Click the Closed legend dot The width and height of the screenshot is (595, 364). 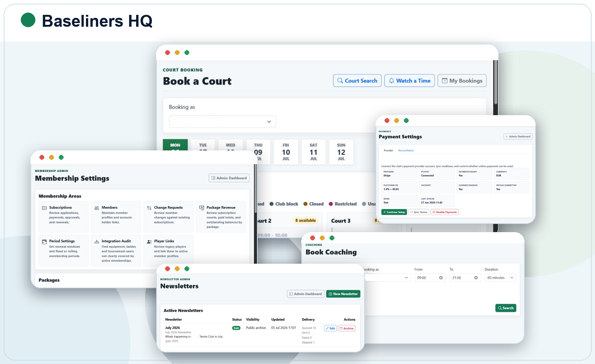305,204
